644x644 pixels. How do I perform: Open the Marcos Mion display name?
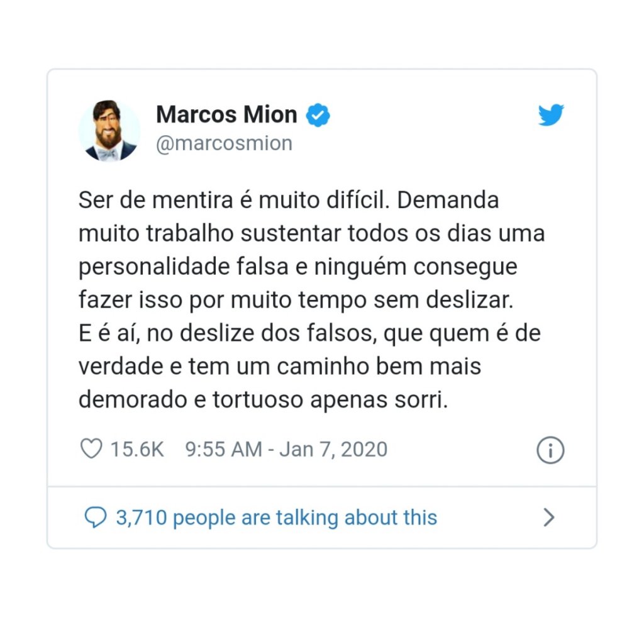226,114
